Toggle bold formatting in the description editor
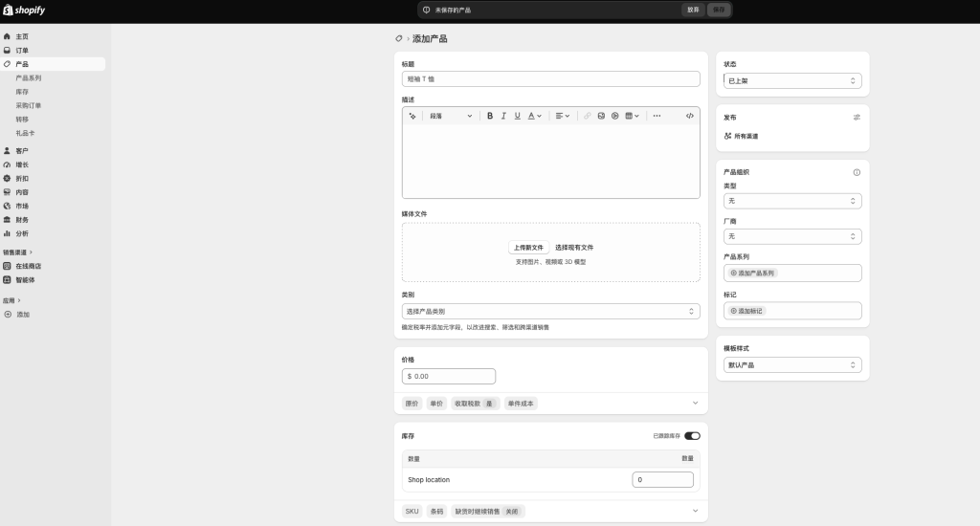Image resolution: width=980 pixels, height=526 pixels. point(490,116)
